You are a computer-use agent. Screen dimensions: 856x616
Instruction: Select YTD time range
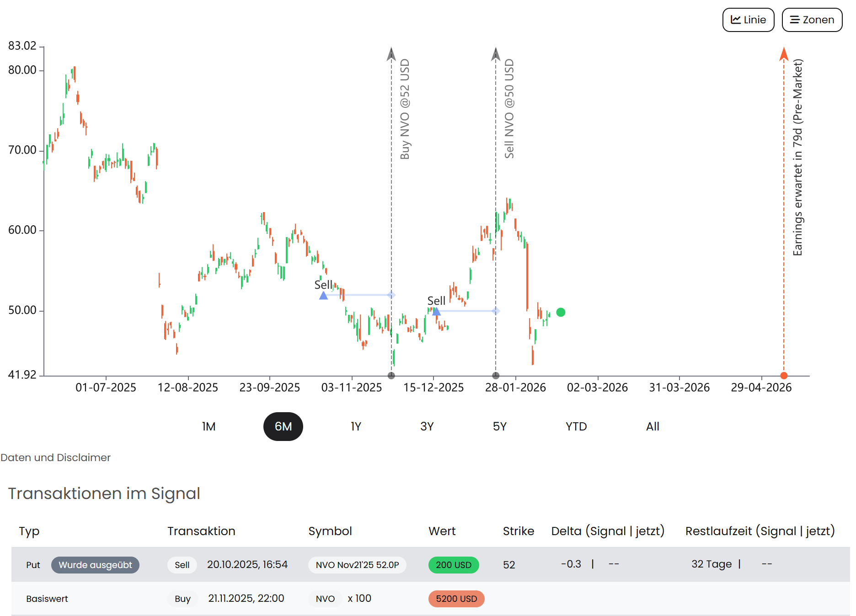(x=576, y=426)
